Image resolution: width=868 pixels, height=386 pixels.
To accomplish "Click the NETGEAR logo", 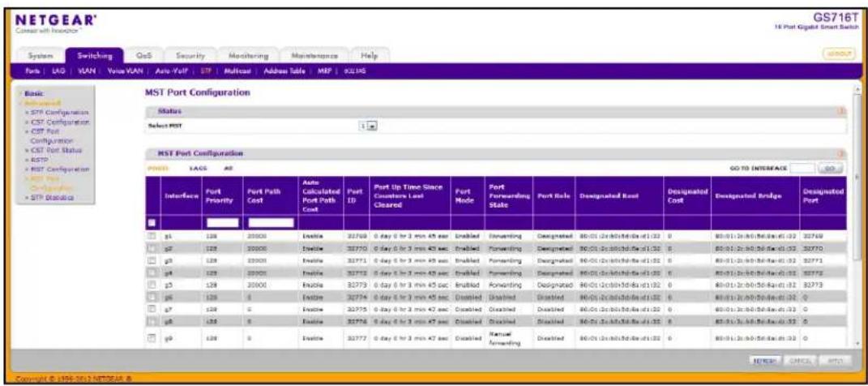I will click(x=55, y=20).
